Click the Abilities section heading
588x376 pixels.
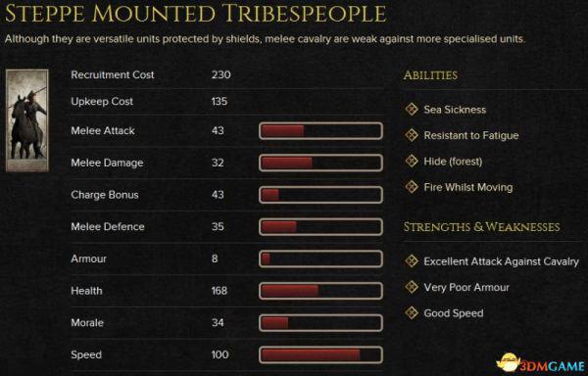pyautogui.click(x=430, y=75)
